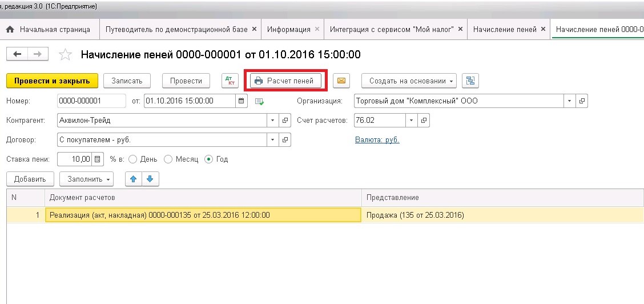The width and height of the screenshot is (644, 304).
Task: Click the envelope email icon
Action: coord(341,81)
